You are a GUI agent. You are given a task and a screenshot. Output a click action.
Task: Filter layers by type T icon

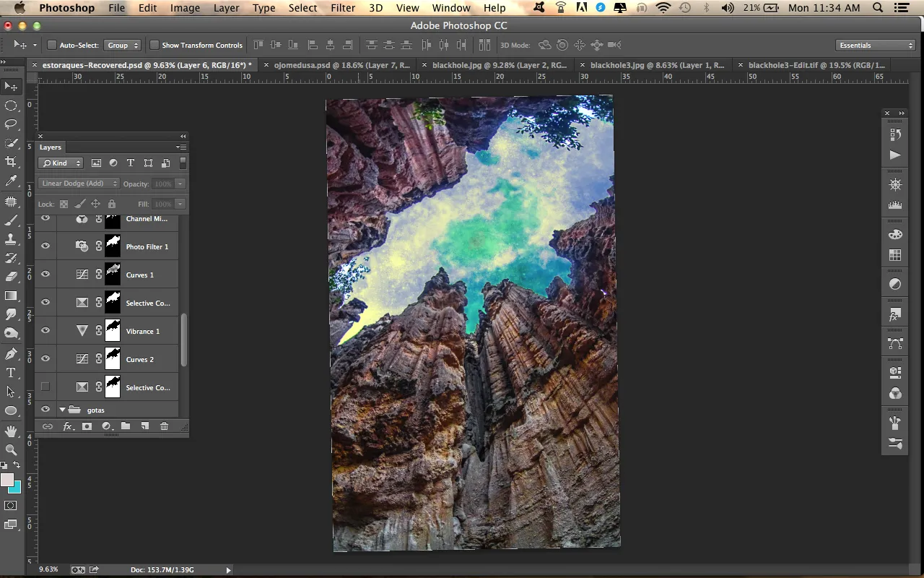pyautogui.click(x=131, y=163)
